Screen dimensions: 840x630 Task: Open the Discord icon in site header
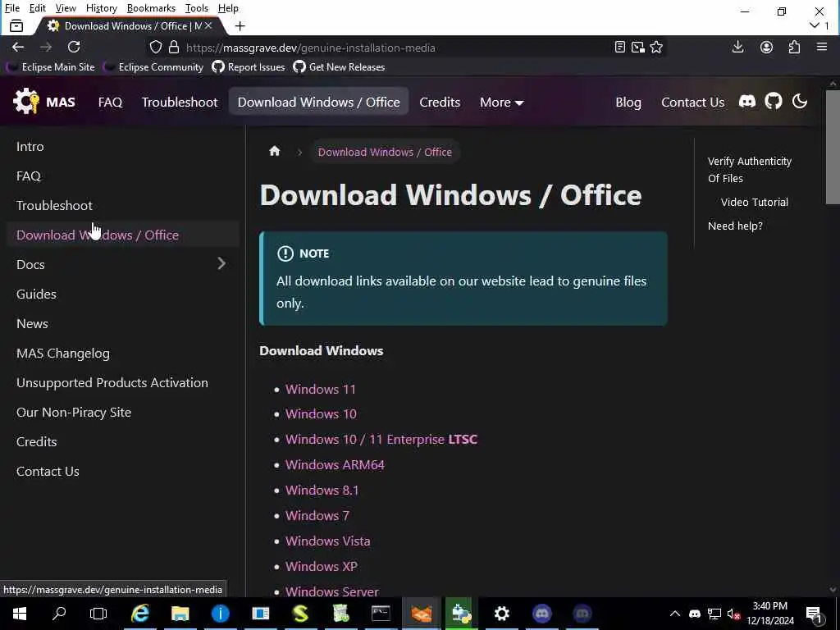click(x=746, y=101)
